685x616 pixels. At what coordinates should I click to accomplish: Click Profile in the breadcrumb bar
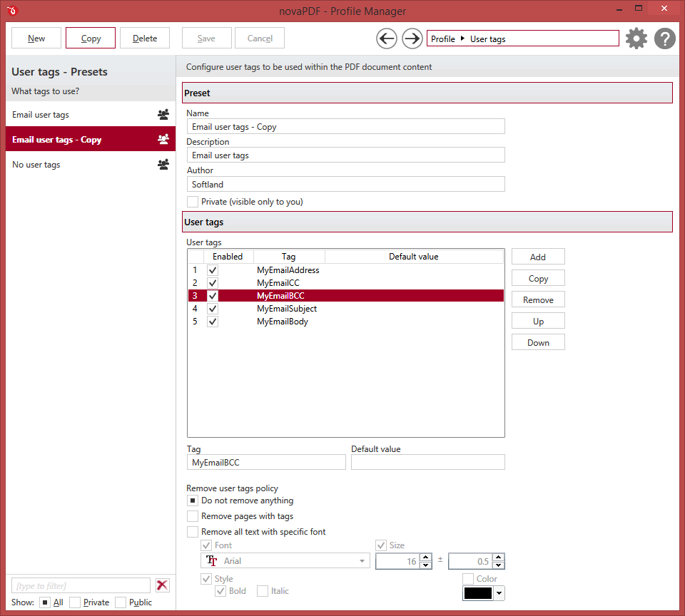(443, 38)
